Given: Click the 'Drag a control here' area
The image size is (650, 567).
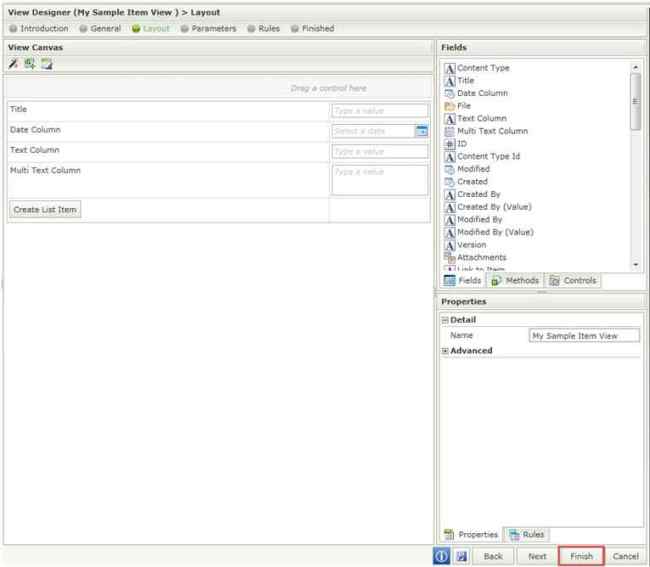Looking at the screenshot, I should 219,88.
